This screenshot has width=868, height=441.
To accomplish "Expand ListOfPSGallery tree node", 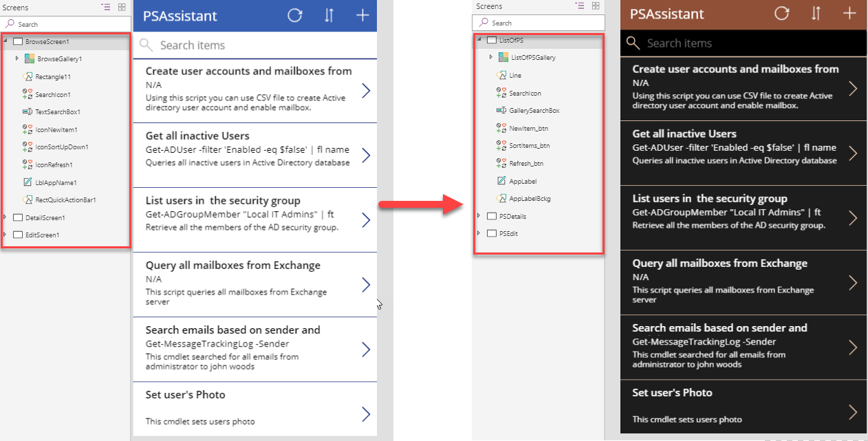I will click(491, 57).
